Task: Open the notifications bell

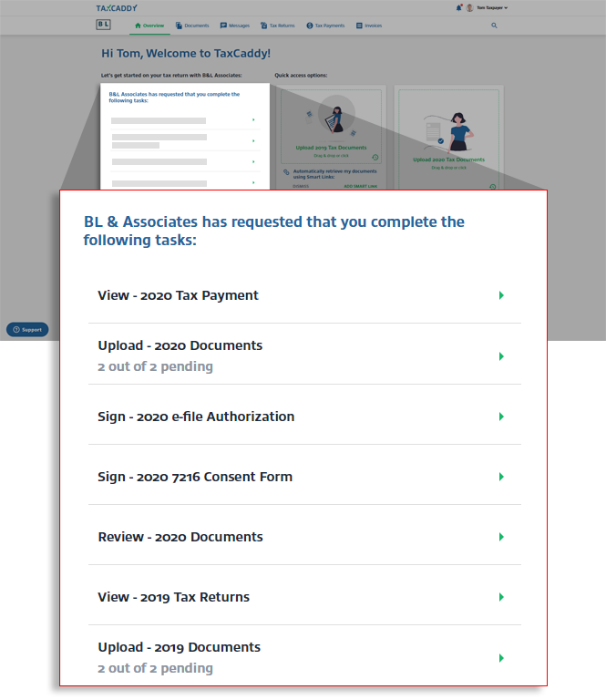Action: tap(458, 7)
